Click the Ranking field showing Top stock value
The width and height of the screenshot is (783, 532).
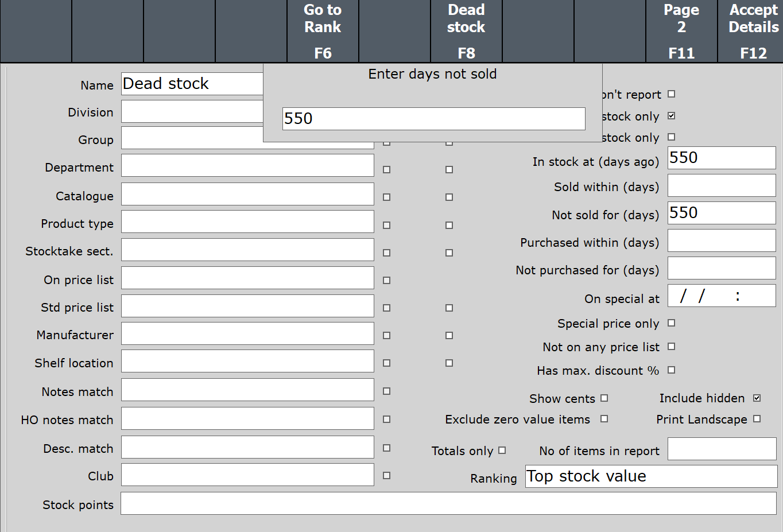point(651,476)
